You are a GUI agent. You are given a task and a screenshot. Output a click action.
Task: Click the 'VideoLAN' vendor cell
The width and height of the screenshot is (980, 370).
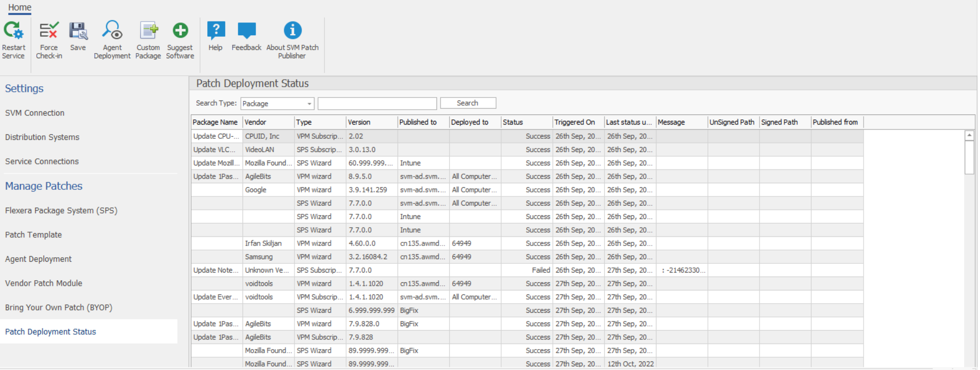pos(269,150)
